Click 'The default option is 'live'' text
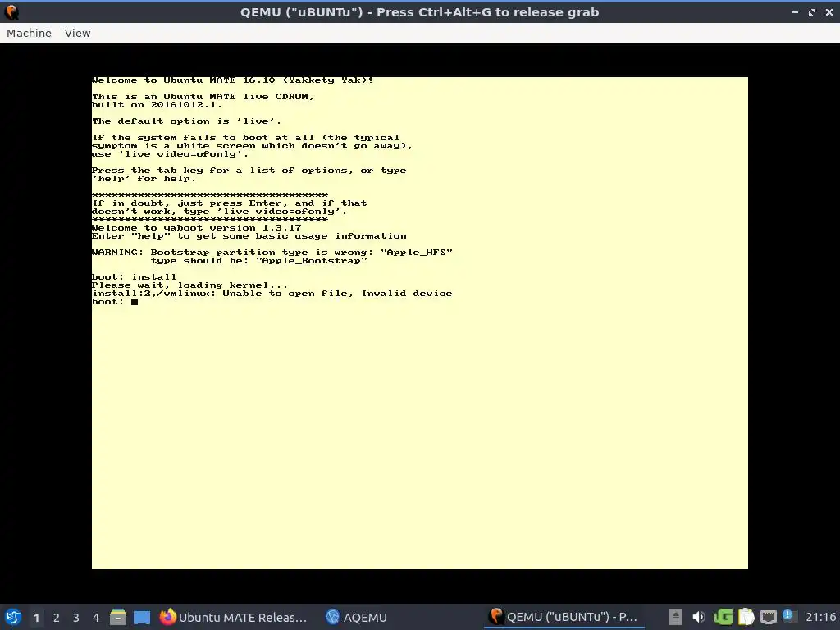 [x=186, y=121]
